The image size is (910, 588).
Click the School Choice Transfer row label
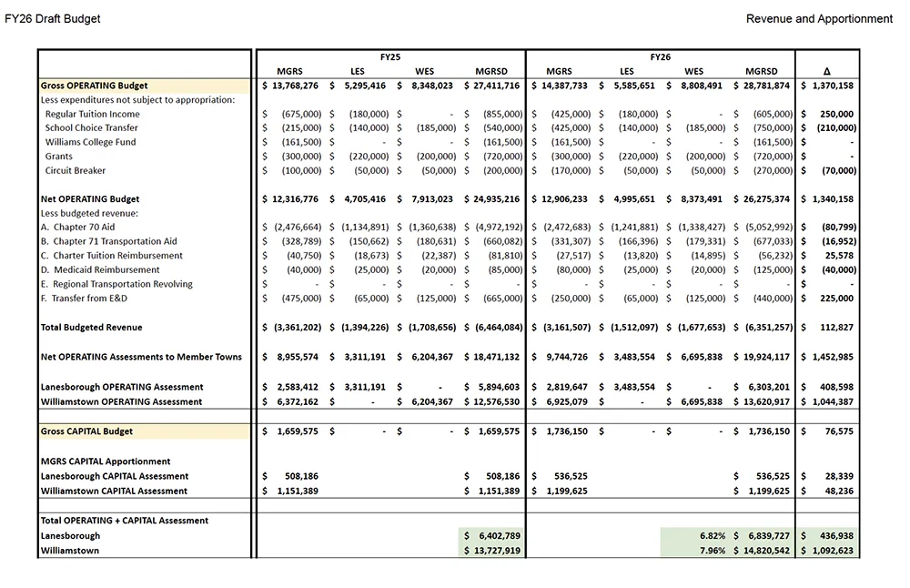tap(92, 128)
